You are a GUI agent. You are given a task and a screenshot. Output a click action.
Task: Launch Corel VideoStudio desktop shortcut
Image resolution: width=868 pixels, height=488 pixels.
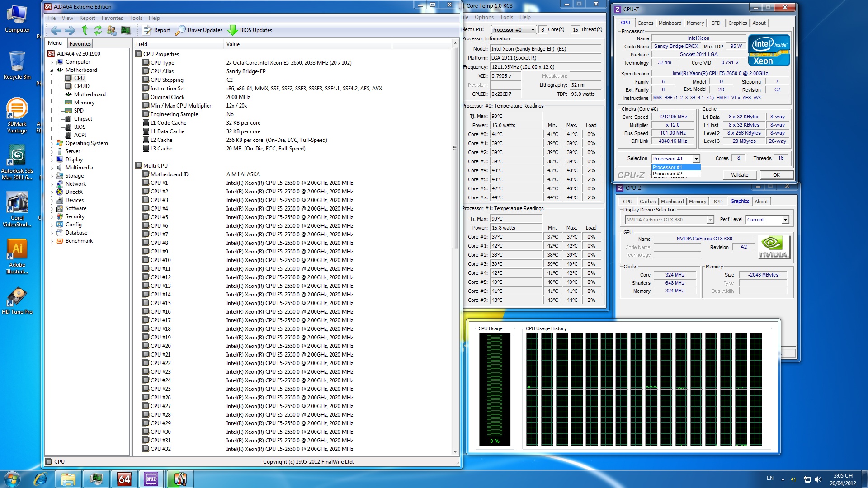pyautogui.click(x=17, y=210)
